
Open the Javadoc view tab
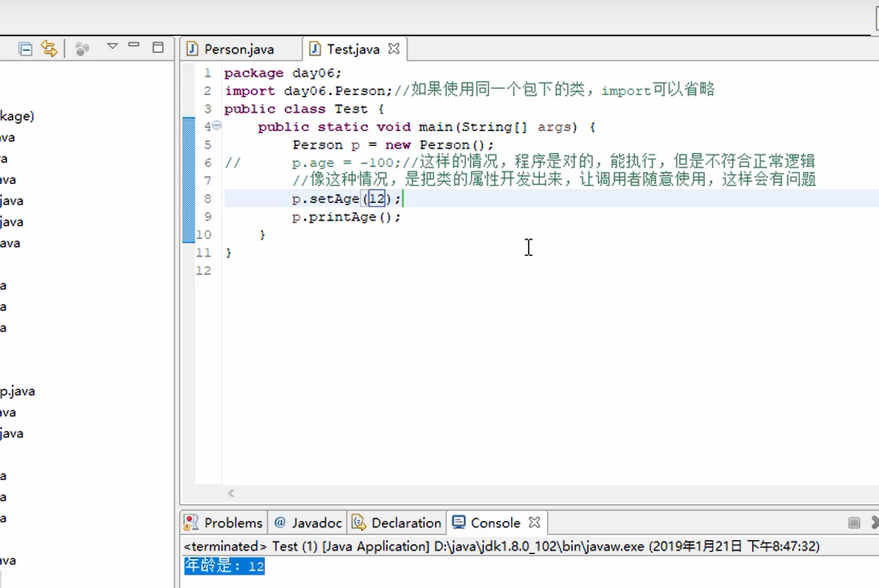click(308, 523)
